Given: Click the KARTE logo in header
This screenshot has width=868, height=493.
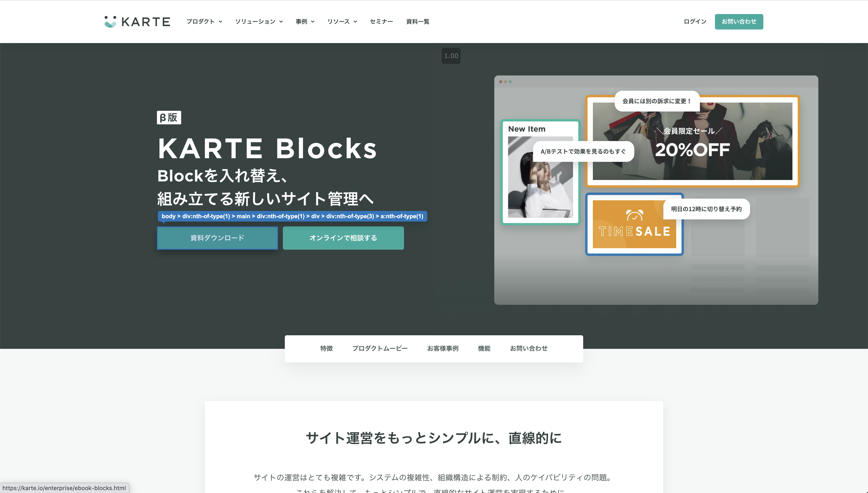Looking at the screenshot, I should click(137, 22).
